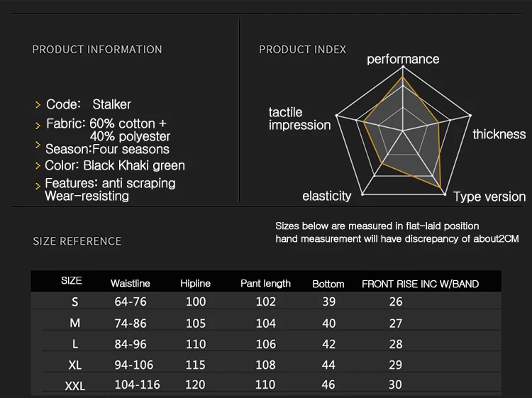Click the thickness label on radar chart
The image size is (532, 398).
click(x=499, y=134)
